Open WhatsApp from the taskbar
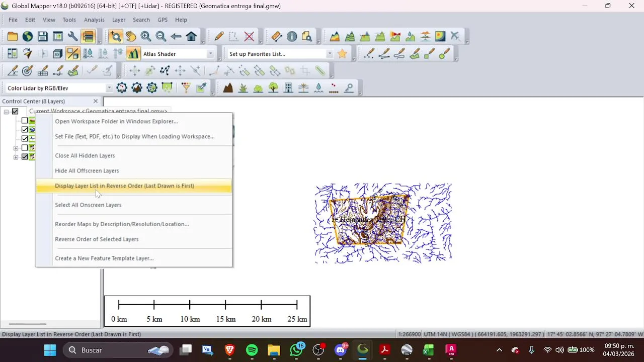644x362 pixels. [296, 350]
